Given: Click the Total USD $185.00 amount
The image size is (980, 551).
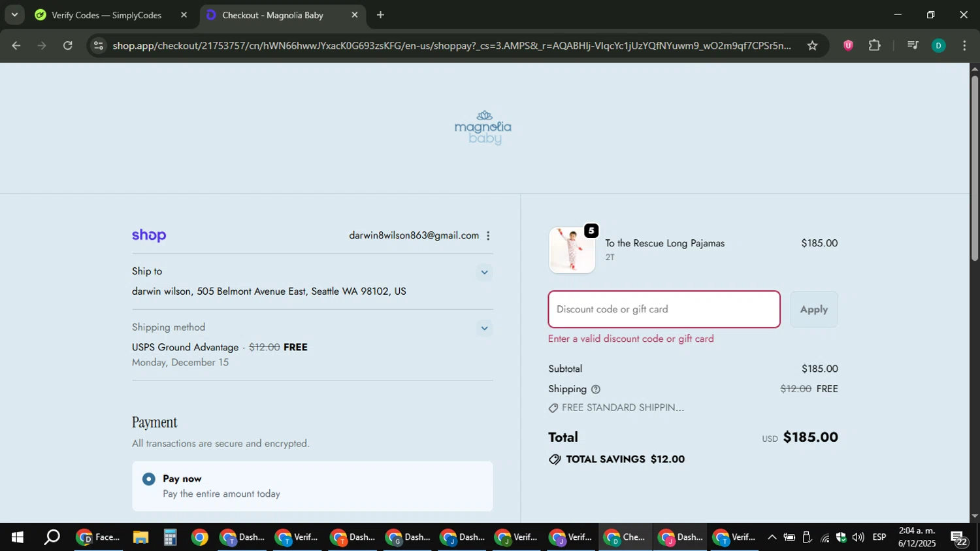Looking at the screenshot, I should 800,437.
